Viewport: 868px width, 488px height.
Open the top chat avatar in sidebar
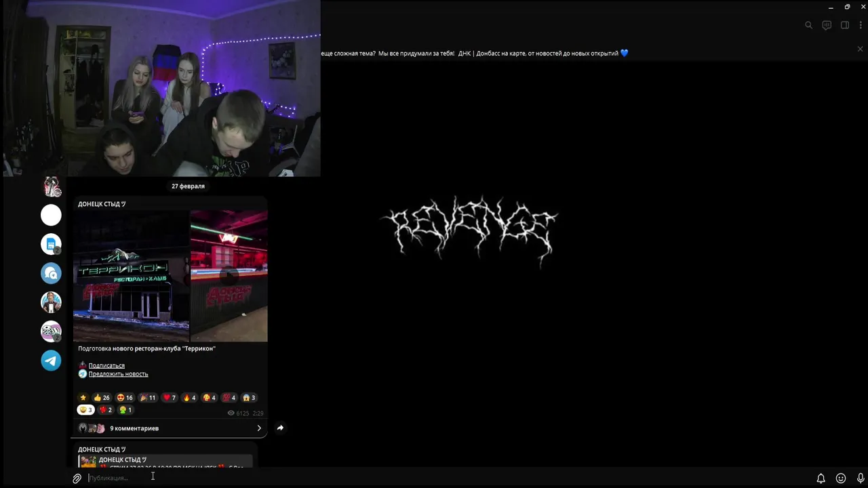point(52,186)
